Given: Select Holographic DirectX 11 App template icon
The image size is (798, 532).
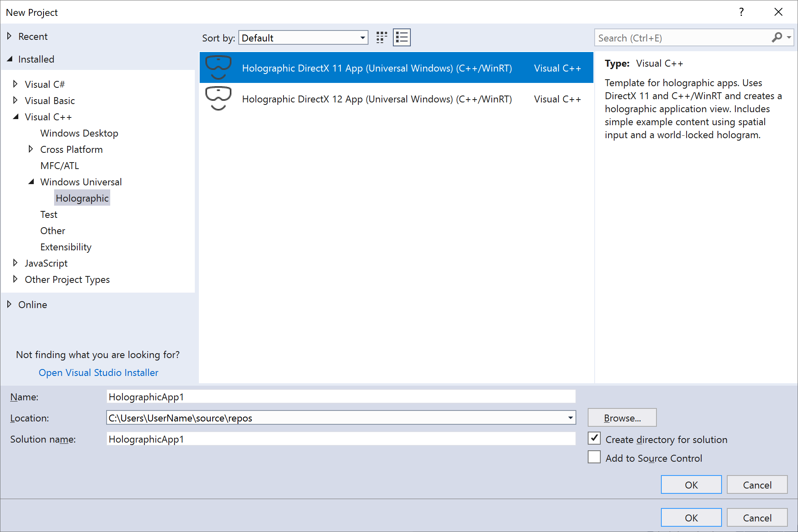Looking at the screenshot, I should click(x=217, y=67).
